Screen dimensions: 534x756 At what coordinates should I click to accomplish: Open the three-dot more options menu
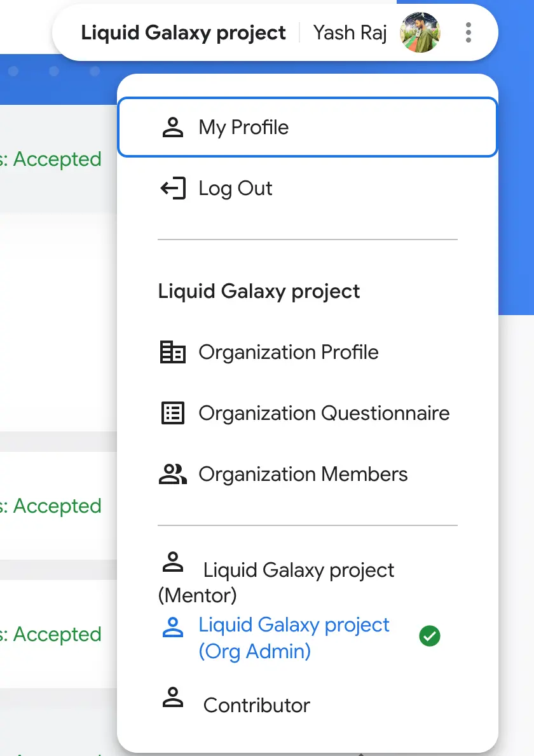(x=468, y=33)
